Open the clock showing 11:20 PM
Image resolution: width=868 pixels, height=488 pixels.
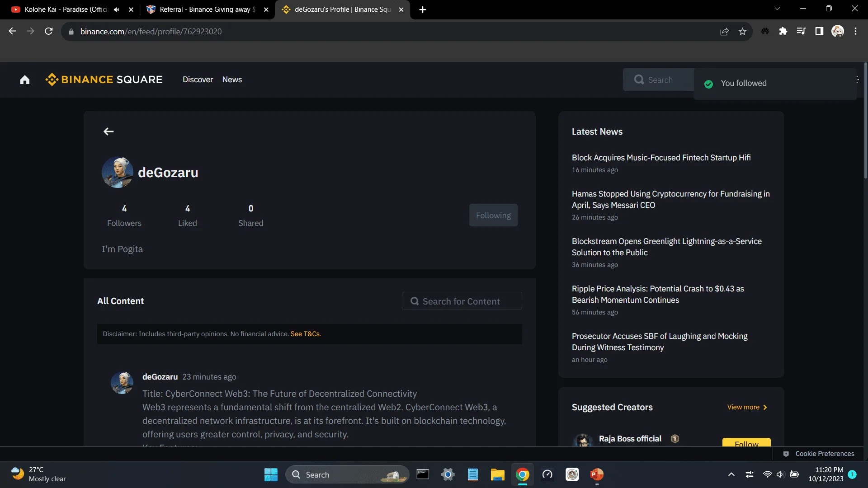click(x=826, y=474)
